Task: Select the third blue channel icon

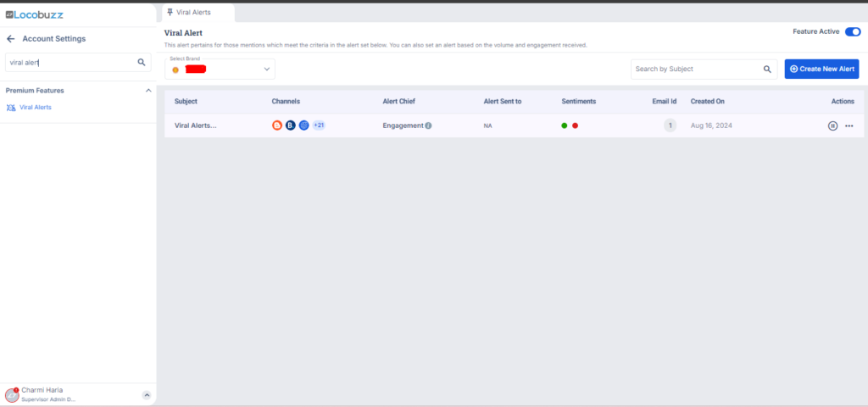Action: tap(304, 125)
